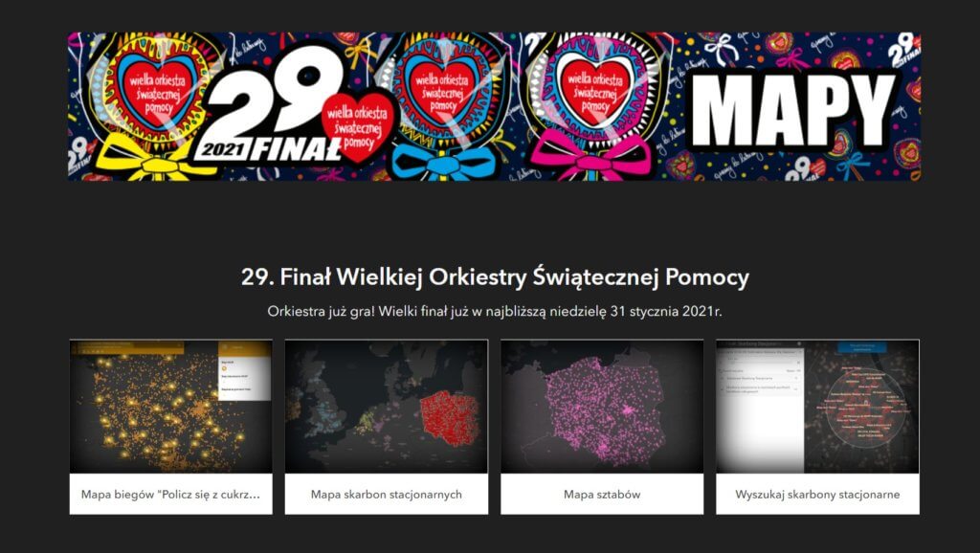
Task: Open the Mapa skarbon stacjonarnych thumbnail image
Action: pos(387,407)
